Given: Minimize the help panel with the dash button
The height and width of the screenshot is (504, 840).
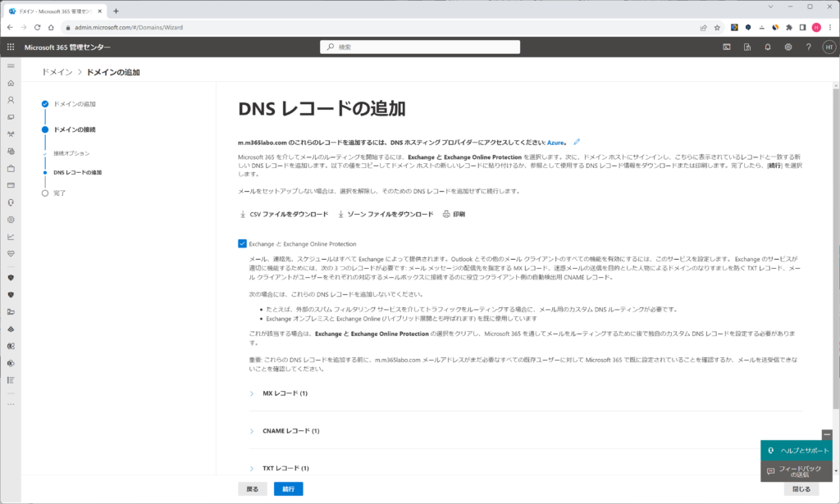Looking at the screenshot, I should (x=827, y=434).
